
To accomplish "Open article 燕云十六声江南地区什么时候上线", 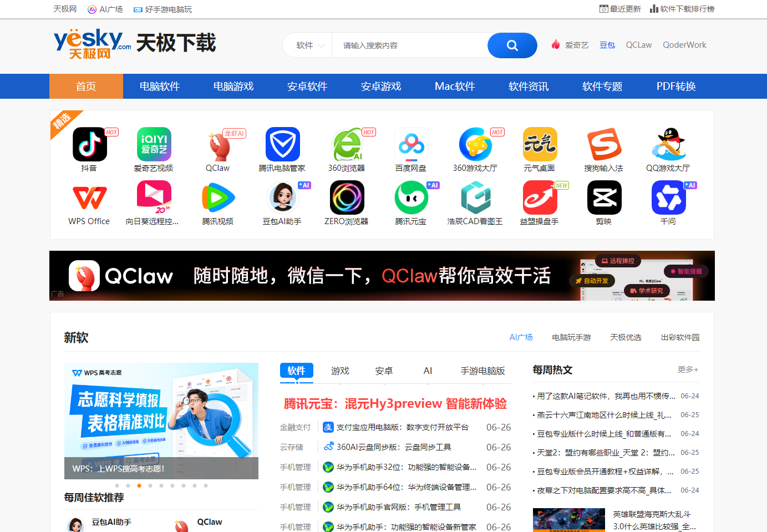I will point(604,415).
